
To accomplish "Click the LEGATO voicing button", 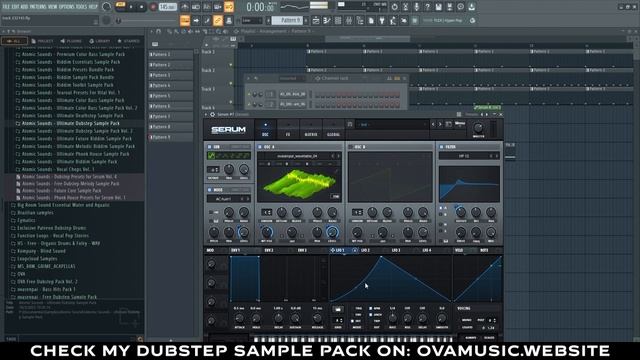I will coord(467,327).
